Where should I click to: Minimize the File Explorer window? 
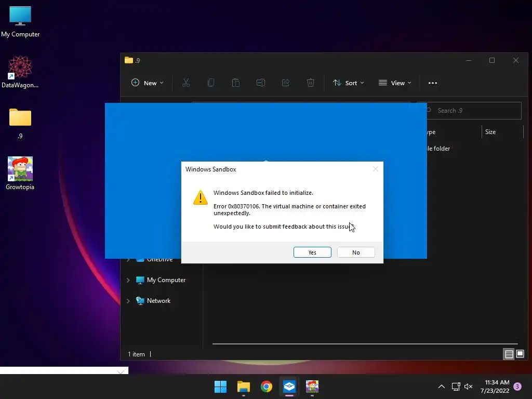click(x=469, y=60)
